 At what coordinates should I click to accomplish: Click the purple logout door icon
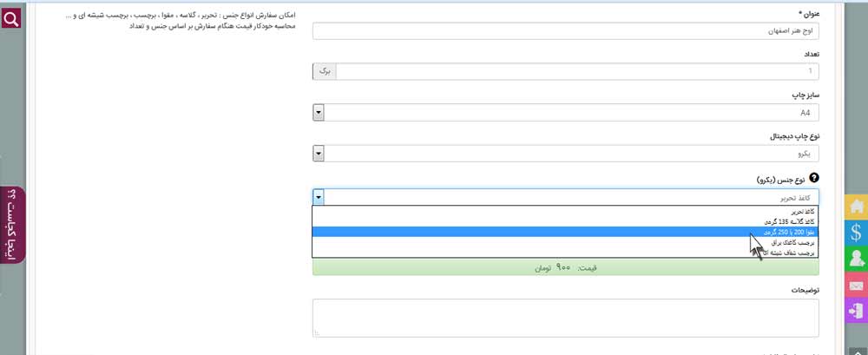(x=856, y=310)
